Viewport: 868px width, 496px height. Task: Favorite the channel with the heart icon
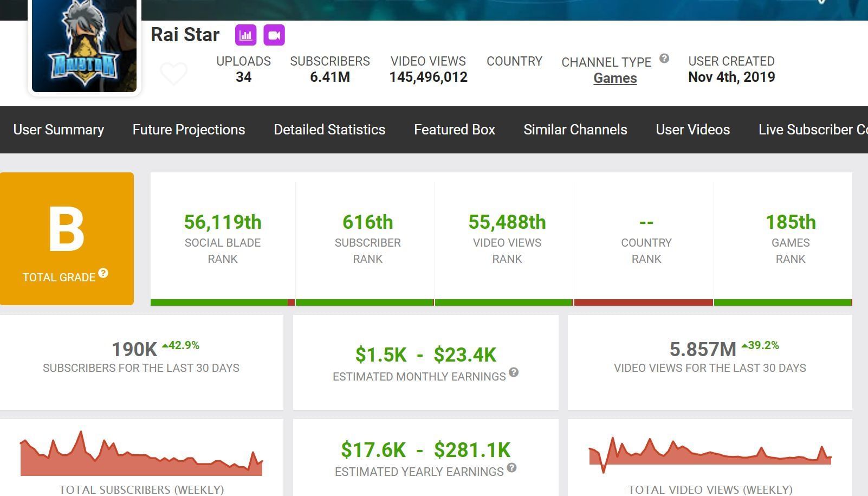174,73
